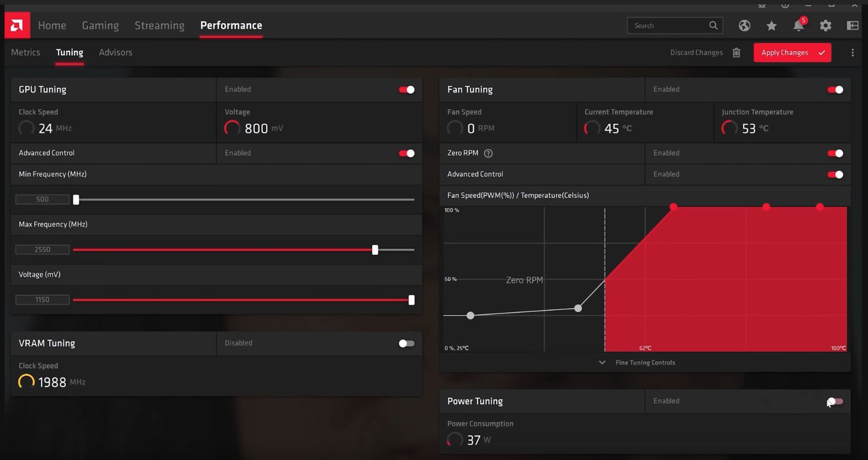This screenshot has height=460, width=868.
Task: Select the leftmost gray fan curve point
Action: 470,316
